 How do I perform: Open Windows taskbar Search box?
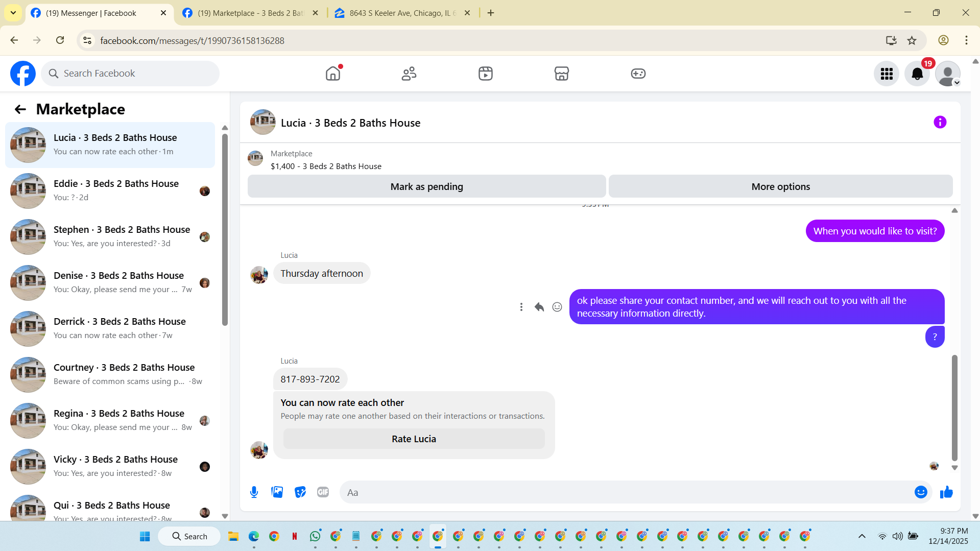point(189,536)
